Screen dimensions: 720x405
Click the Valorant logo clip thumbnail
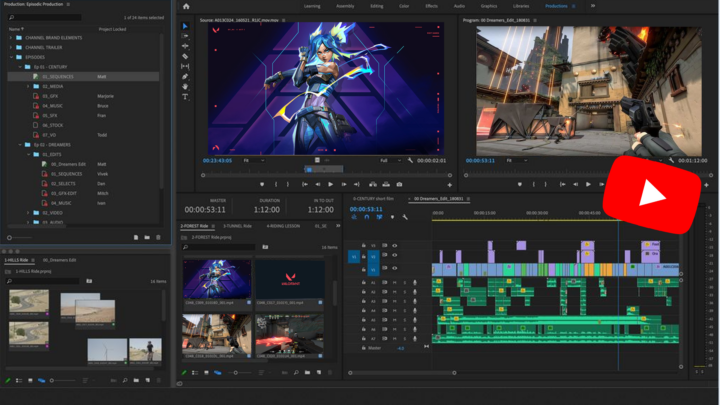289,279
